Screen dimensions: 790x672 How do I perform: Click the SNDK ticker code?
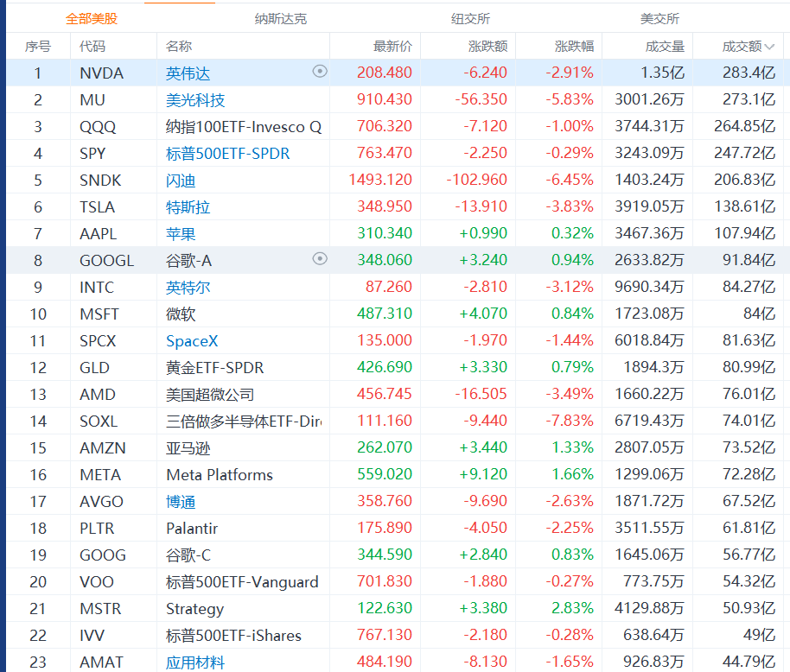(101, 181)
